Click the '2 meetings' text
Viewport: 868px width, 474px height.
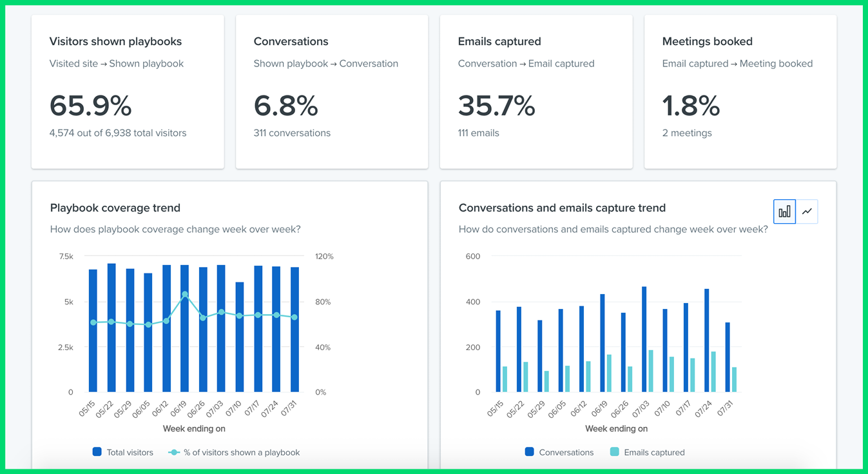pyautogui.click(x=687, y=133)
